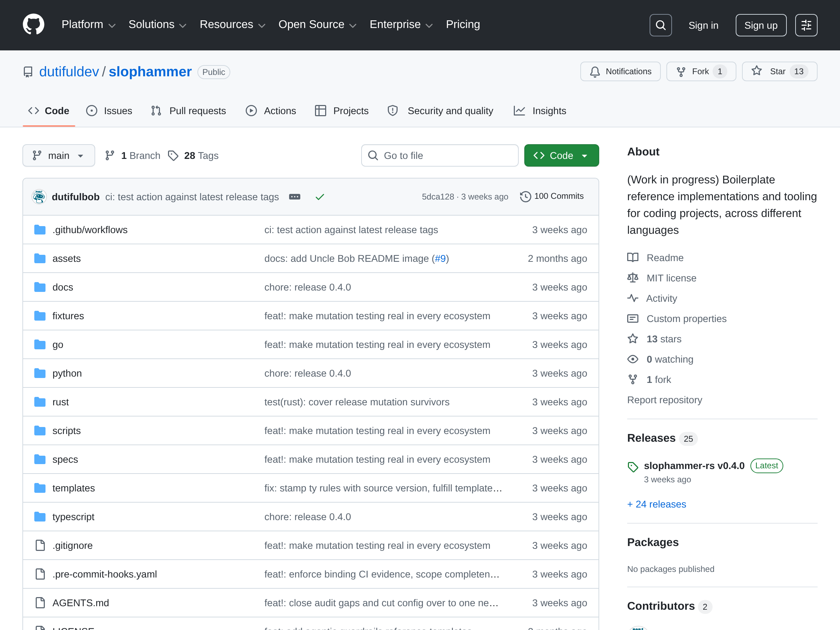Expand the Enterprise menu
Image resolution: width=840 pixels, height=630 pixels.
click(x=401, y=25)
